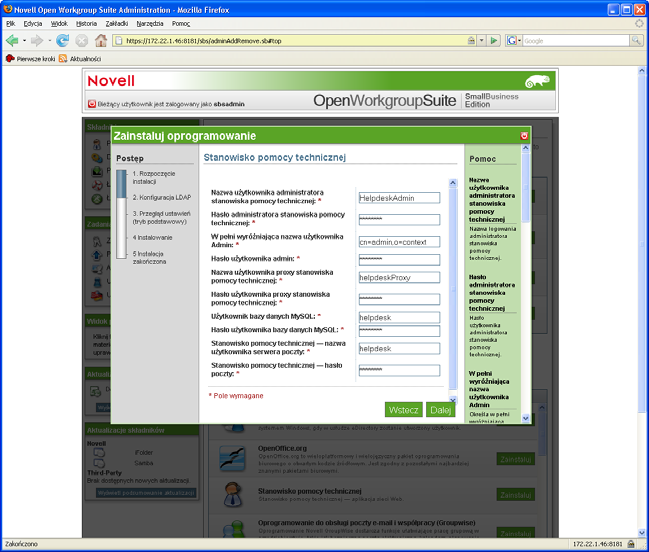Screen dimensions: 649x552
Task: Open the Plik menu
Action: tap(11, 24)
